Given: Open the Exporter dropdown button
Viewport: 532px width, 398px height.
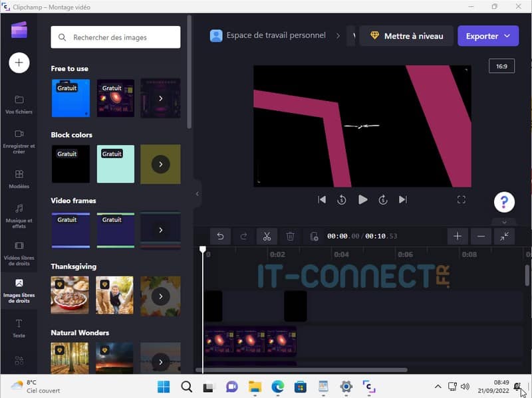Looking at the screenshot, I should [x=487, y=36].
